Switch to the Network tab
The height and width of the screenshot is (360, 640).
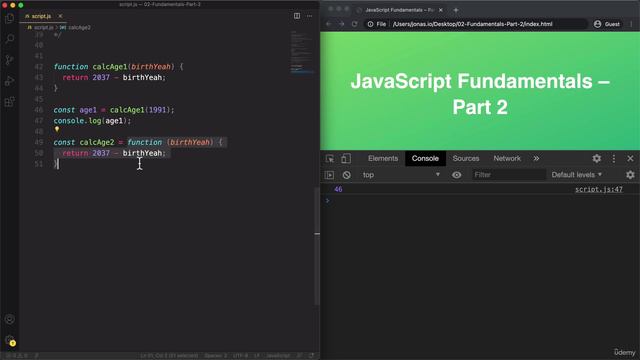507,158
